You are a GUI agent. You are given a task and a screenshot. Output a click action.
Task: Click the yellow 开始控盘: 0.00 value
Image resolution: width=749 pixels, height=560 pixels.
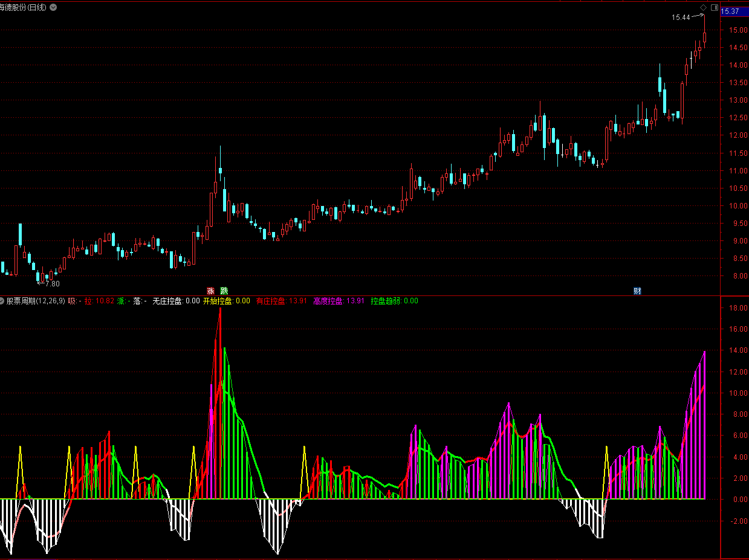click(226, 301)
